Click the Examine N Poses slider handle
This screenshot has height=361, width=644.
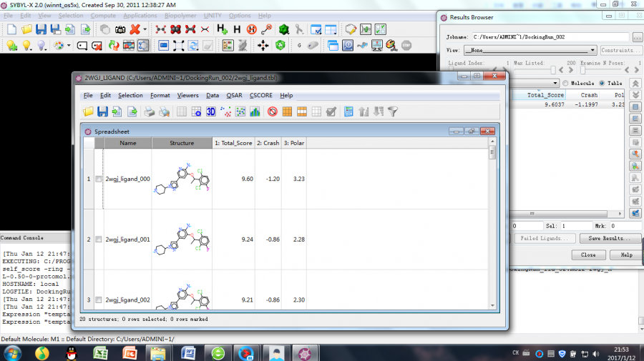coord(582,70)
